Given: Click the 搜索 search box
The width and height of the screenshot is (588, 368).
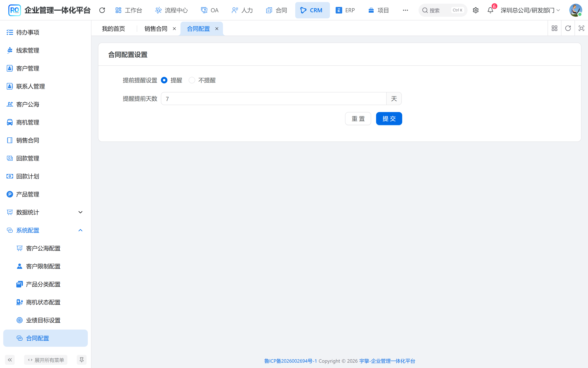Looking at the screenshot, I should point(443,10).
